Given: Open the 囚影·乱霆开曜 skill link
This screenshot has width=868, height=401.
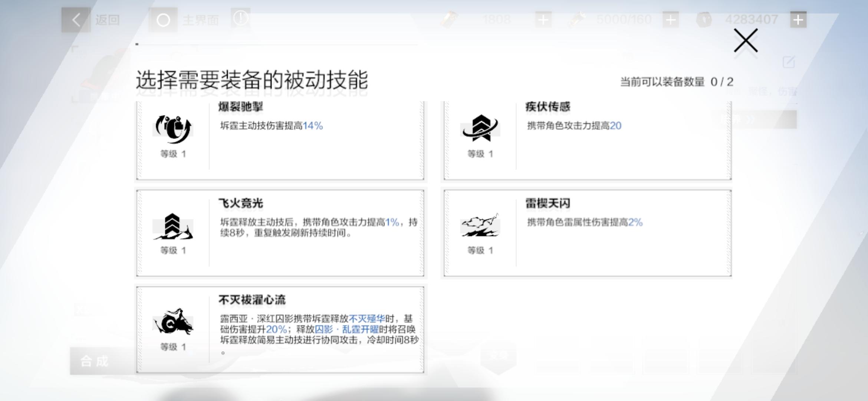Looking at the screenshot, I should coord(346,329).
